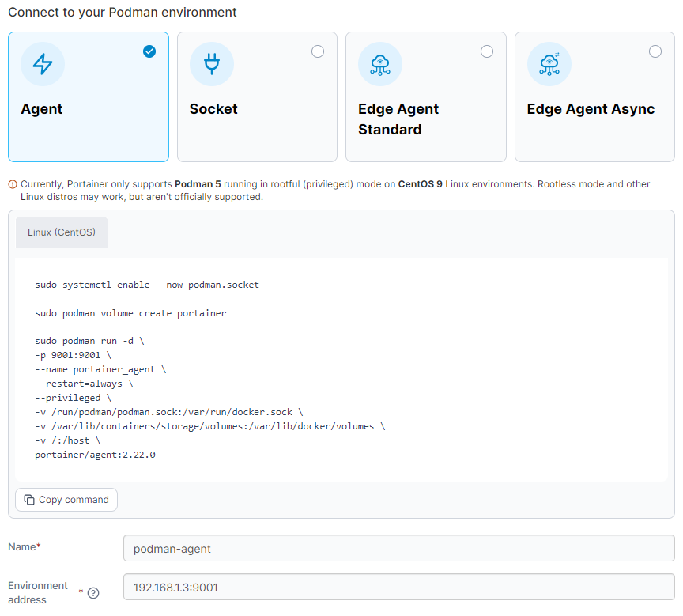The width and height of the screenshot is (683, 616).
Task: Focus the Name field containing podman-agent
Action: pos(398,548)
